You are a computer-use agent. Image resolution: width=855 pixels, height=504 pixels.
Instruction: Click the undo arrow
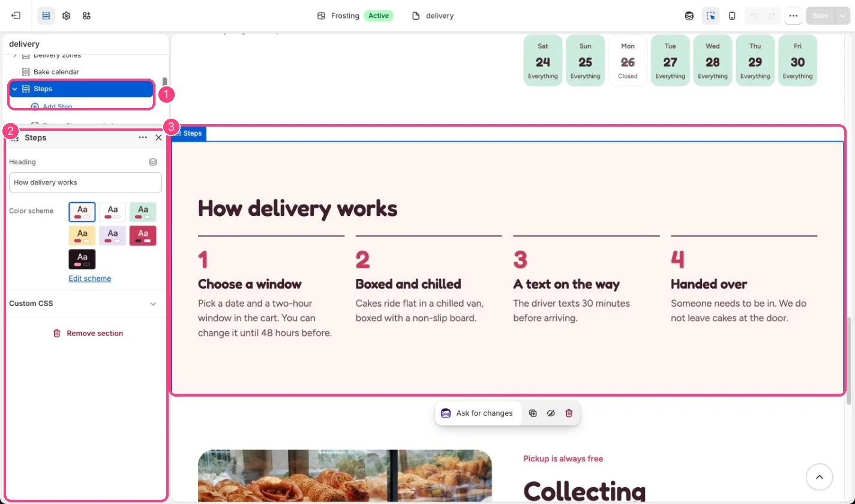pos(753,16)
